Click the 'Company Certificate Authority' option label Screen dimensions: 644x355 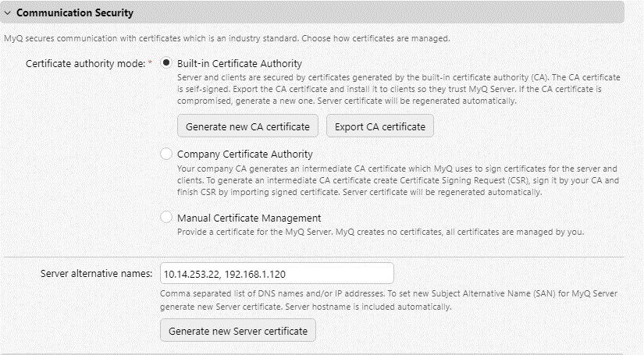pos(244,154)
